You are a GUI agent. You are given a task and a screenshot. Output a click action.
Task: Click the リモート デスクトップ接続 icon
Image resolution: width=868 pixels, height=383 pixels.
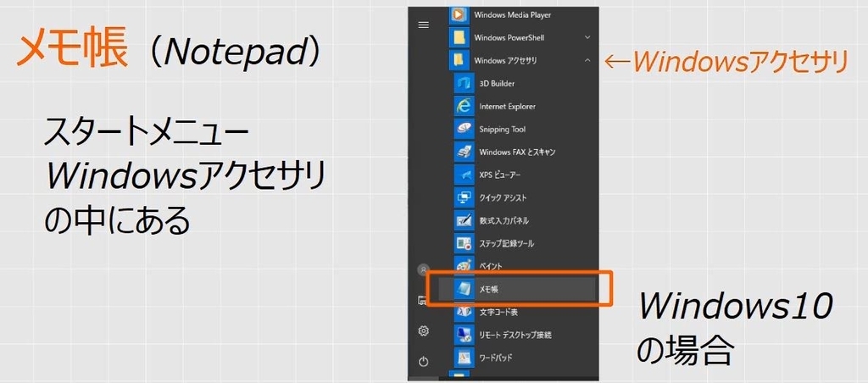[463, 335]
